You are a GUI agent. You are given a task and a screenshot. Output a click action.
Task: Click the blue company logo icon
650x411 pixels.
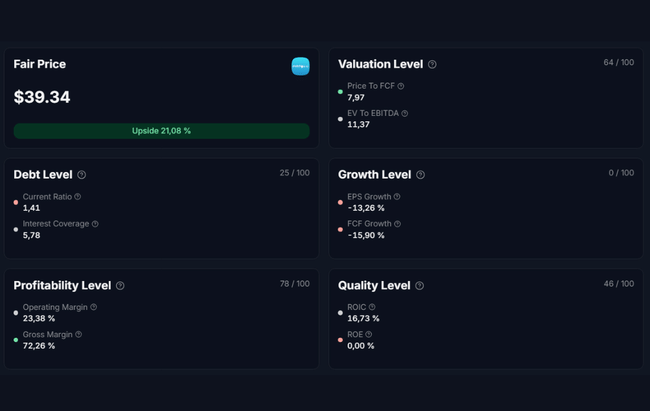tap(300, 66)
